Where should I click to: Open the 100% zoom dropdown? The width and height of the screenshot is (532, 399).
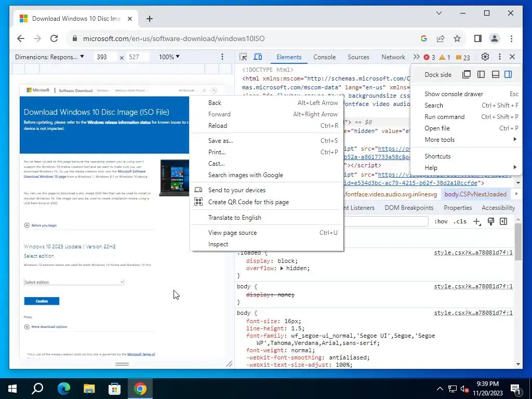tap(169, 57)
